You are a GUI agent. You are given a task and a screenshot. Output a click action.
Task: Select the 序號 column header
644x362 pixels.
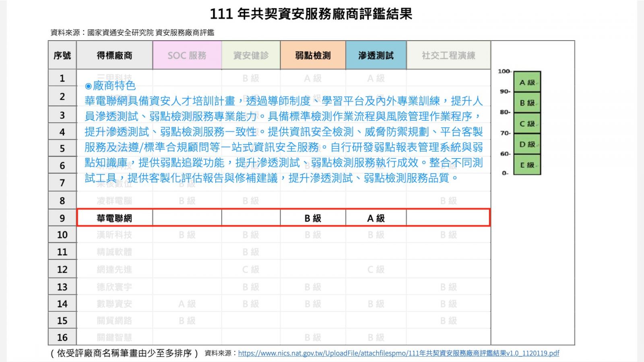(x=62, y=55)
